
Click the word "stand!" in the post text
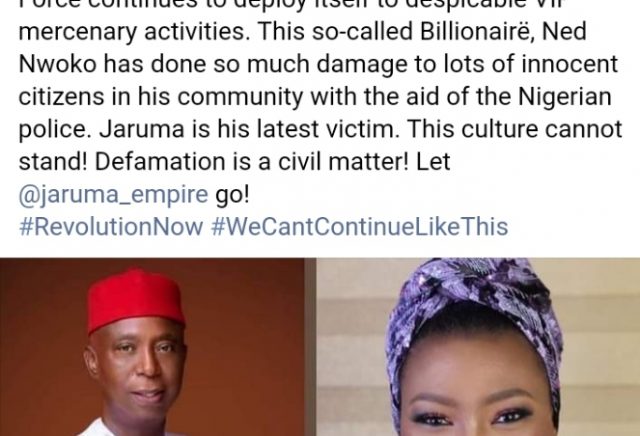pos(53,162)
